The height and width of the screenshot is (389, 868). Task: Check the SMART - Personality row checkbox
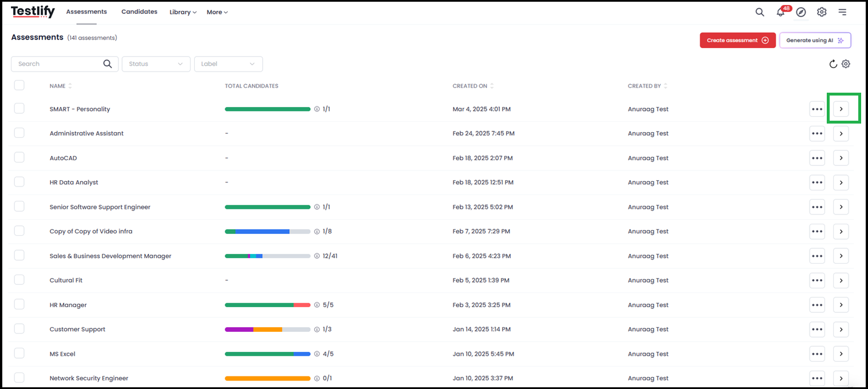[19, 108]
